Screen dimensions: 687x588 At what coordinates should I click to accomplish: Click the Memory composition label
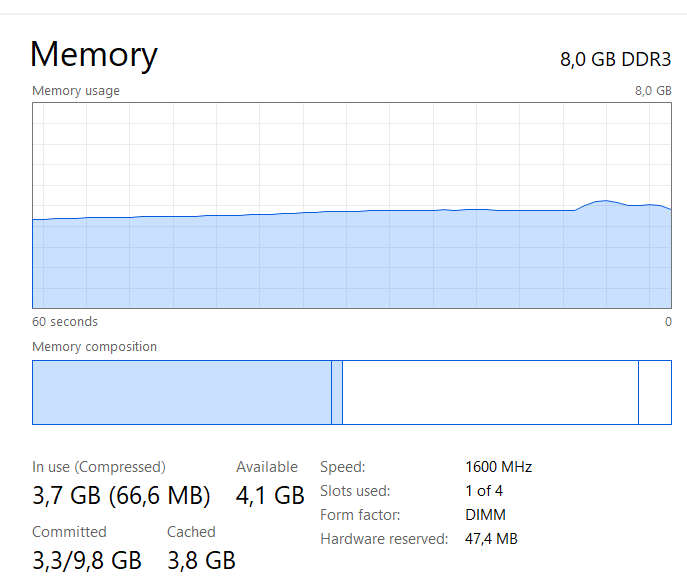pos(94,347)
